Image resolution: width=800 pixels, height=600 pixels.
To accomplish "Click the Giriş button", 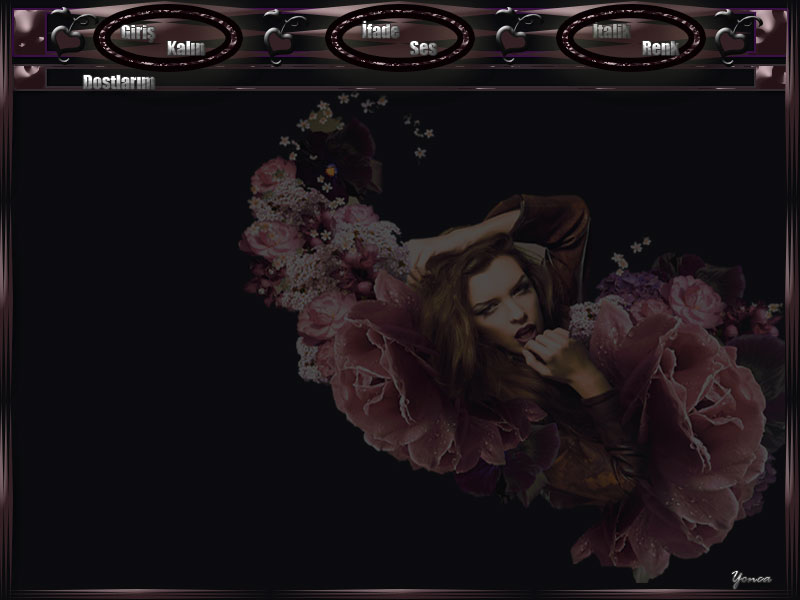I will [137, 31].
